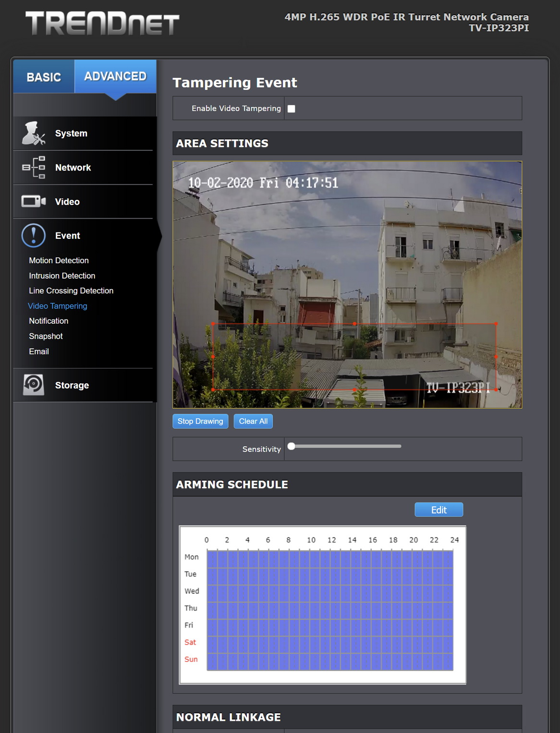560x733 pixels.
Task: Click the NORMAL LINKAGE header
Action: (228, 717)
